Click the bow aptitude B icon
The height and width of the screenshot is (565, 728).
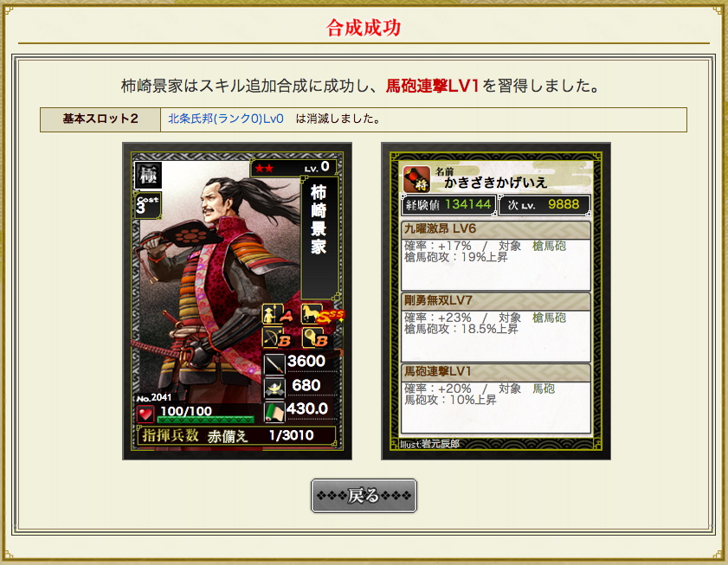point(277,338)
